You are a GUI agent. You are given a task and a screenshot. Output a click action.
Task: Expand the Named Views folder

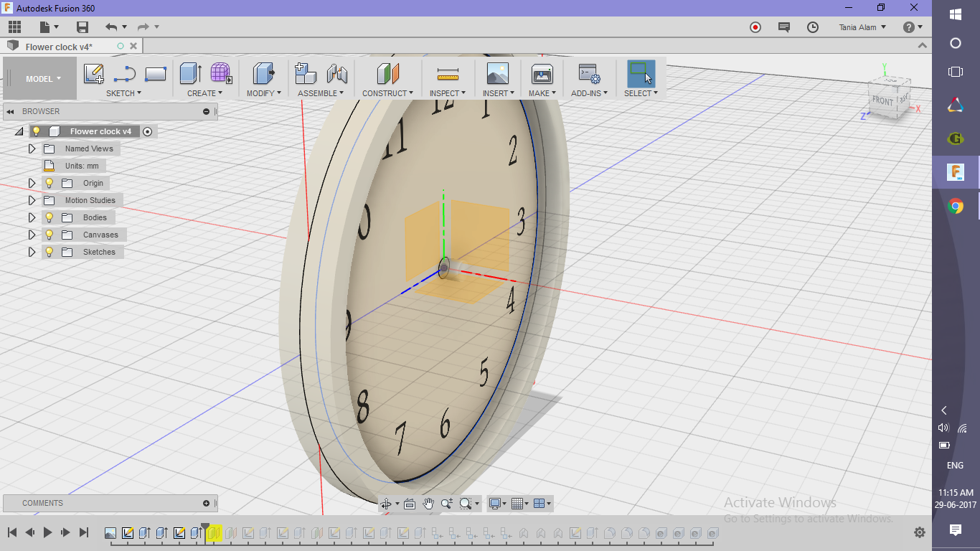[x=32, y=149]
